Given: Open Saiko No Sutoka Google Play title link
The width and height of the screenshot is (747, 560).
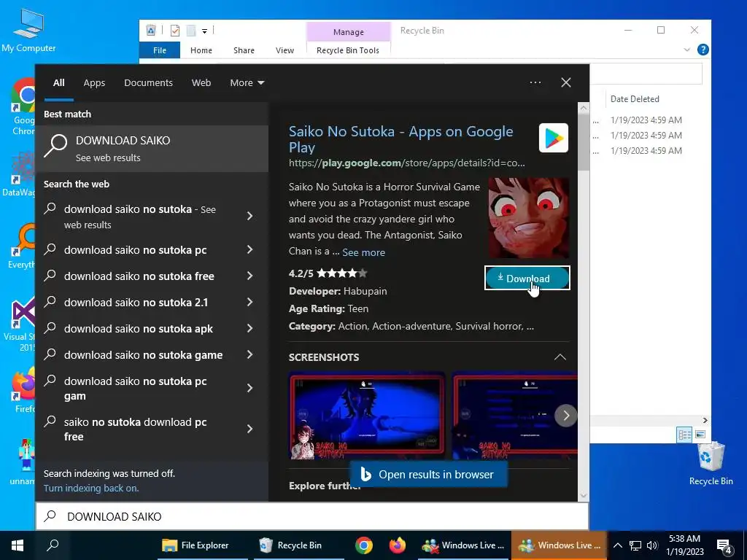Looking at the screenshot, I should point(400,139).
